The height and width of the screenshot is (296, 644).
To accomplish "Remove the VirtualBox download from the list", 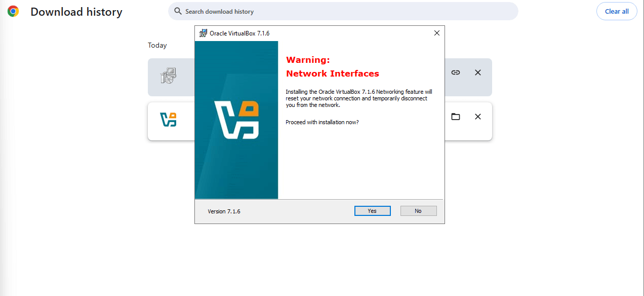I will (477, 117).
